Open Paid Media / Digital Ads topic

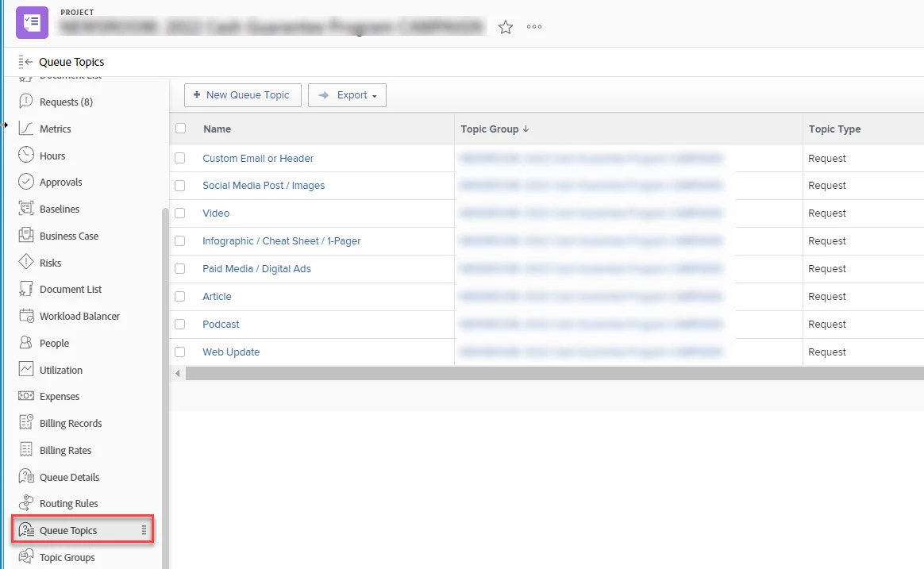(256, 268)
